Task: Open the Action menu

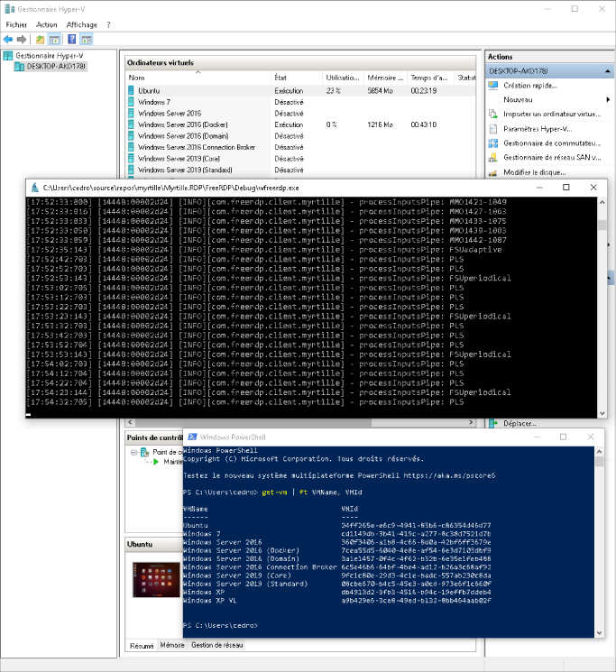Action: tap(47, 25)
